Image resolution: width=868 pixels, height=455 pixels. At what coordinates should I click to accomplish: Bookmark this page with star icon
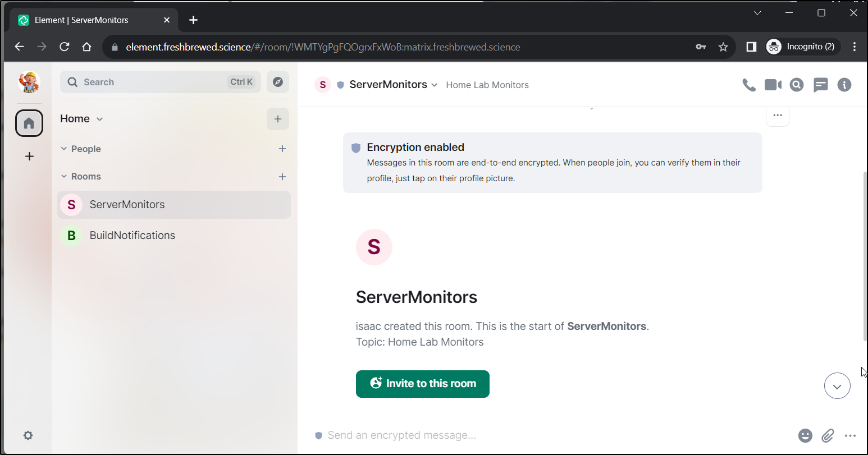(723, 47)
